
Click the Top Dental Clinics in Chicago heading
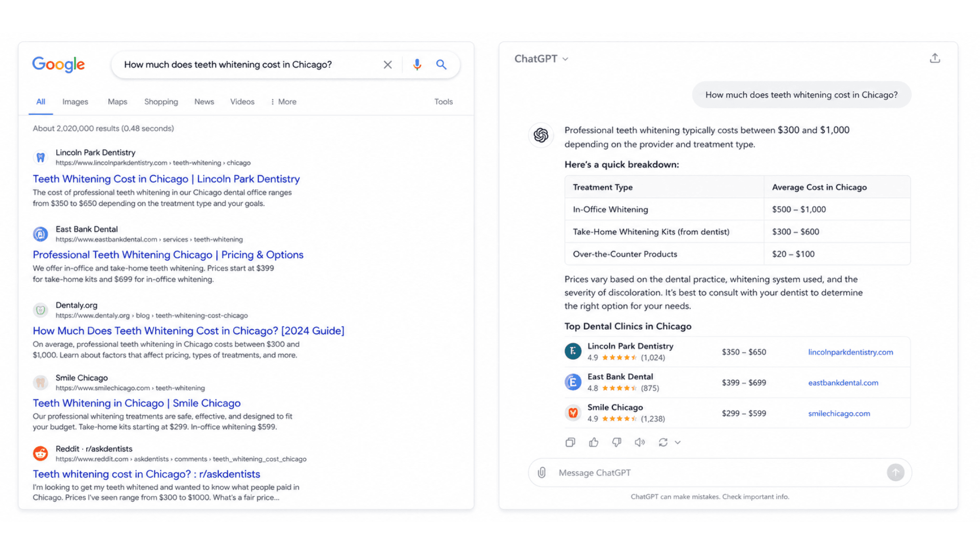[628, 327]
